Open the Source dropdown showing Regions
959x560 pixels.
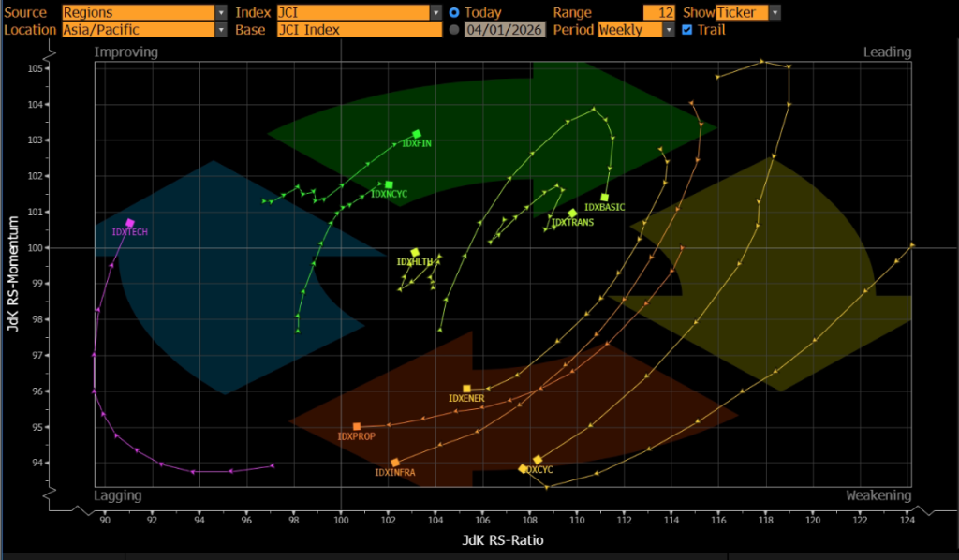(x=143, y=13)
